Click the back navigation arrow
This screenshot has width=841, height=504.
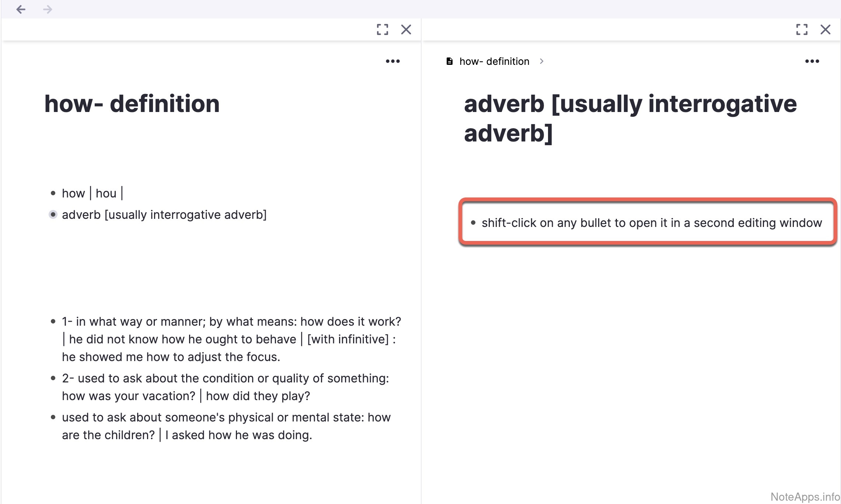click(21, 9)
